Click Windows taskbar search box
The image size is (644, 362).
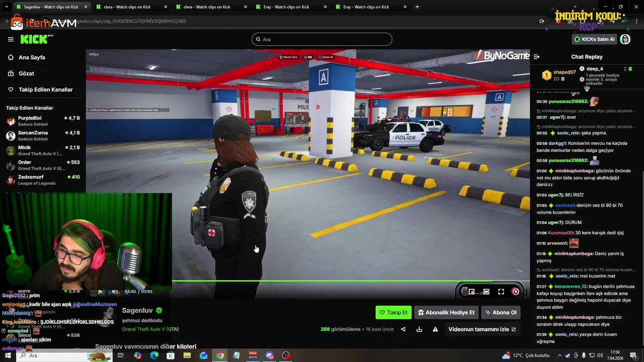click(x=65, y=355)
